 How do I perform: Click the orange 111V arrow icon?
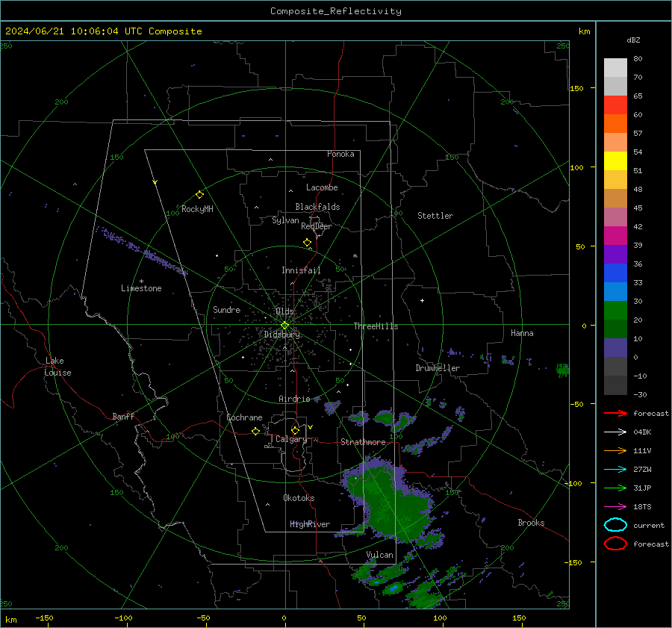[x=615, y=450]
